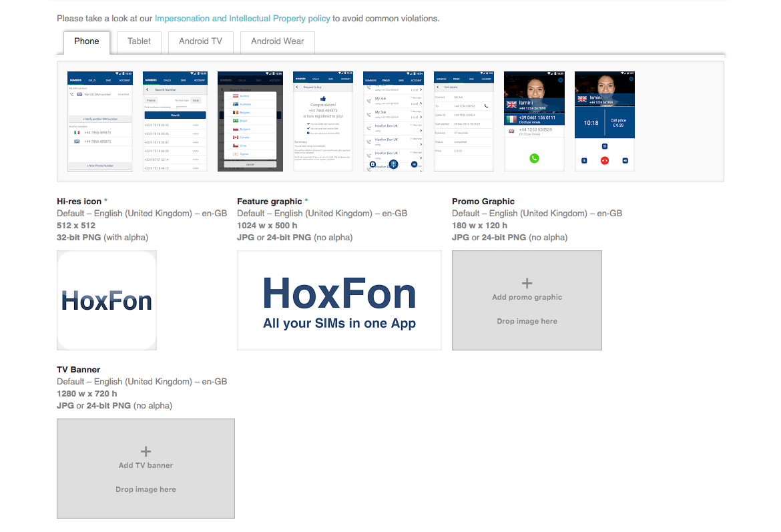Select the Call details screenshot thumbnail
Screen dimensions: 781x532
[x=464, y=121]
